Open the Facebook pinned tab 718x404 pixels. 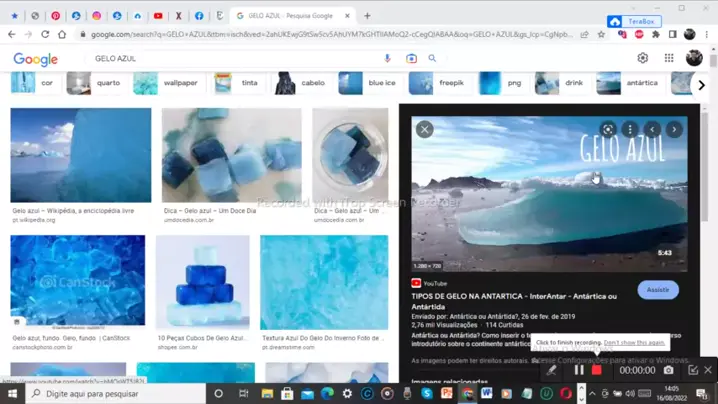click(x=199, y=16)
